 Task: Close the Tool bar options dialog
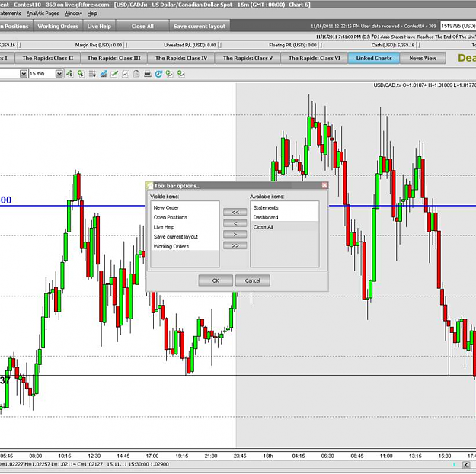pos(324,185)
